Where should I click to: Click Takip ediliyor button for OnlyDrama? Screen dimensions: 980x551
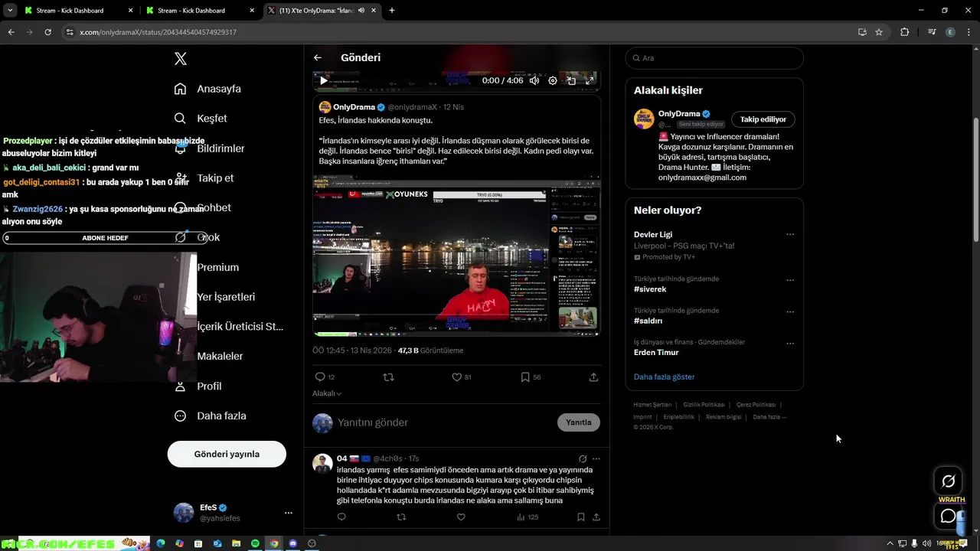point(763,119)
